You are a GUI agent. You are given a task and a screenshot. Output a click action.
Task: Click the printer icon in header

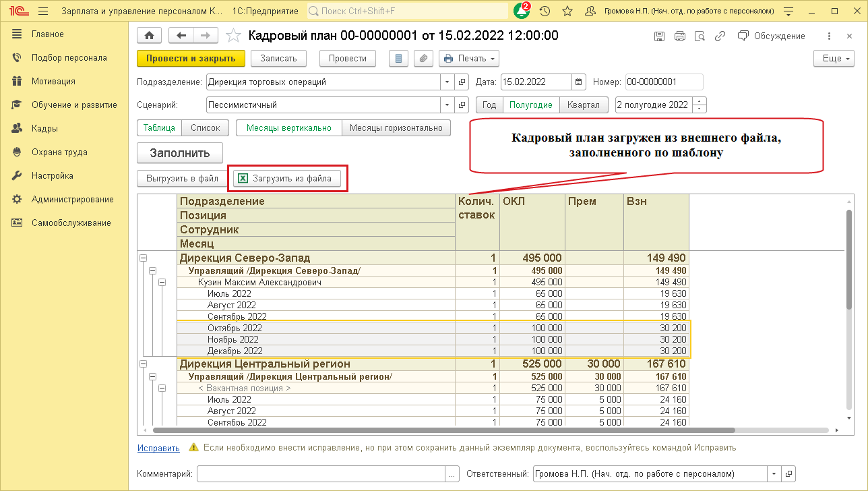point(680,36)
